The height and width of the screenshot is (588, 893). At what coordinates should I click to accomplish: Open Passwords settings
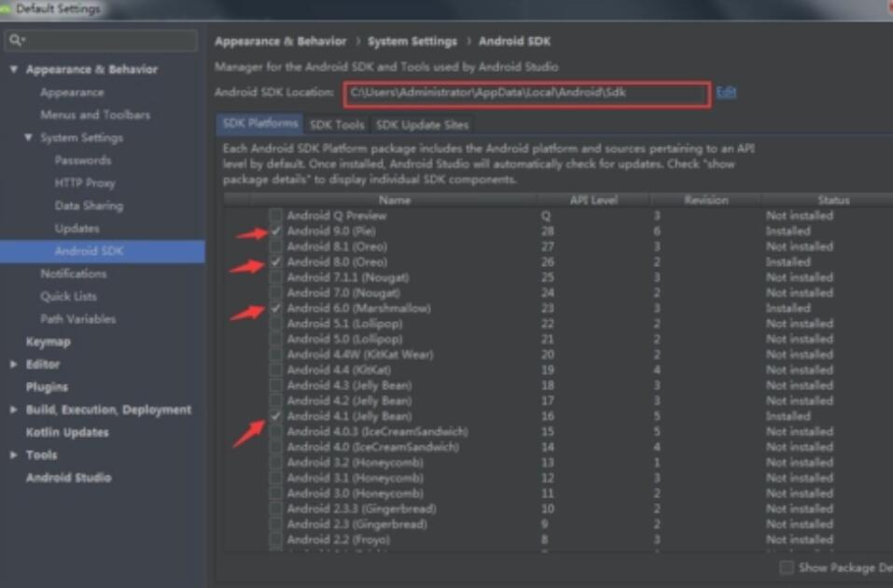click(82, 161)
